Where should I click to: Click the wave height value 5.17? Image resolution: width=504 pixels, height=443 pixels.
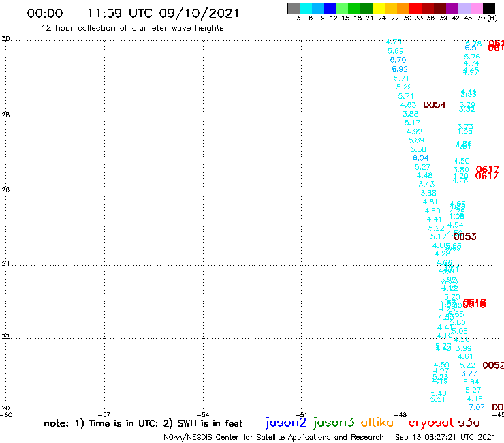click(412, 123)
